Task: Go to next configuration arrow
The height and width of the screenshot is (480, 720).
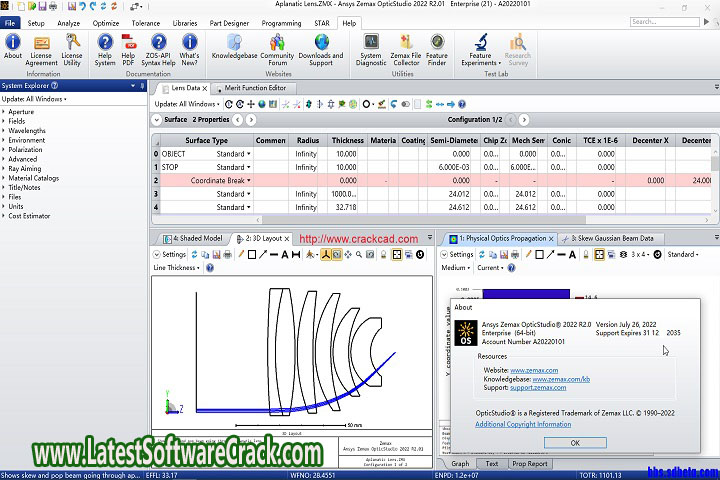Action: [x=524, y=120]
